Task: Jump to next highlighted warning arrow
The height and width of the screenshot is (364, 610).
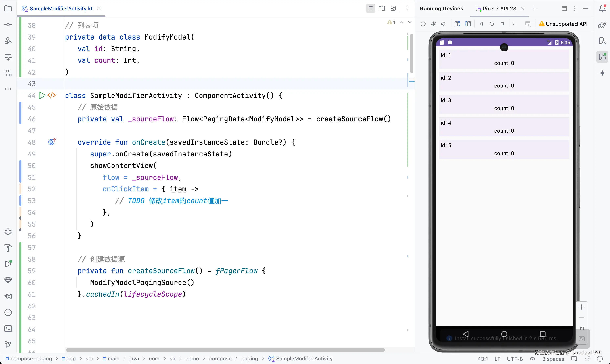Action: pos(410,22)
